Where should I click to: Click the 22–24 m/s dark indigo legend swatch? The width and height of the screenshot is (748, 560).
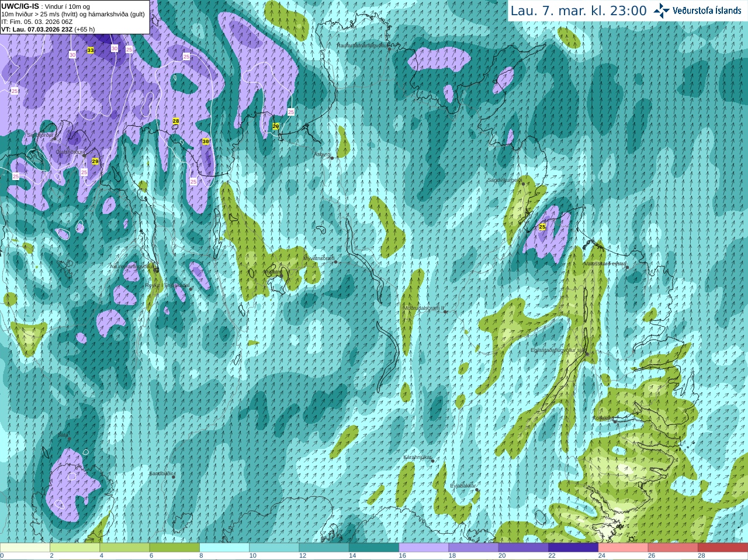point(573,548)
